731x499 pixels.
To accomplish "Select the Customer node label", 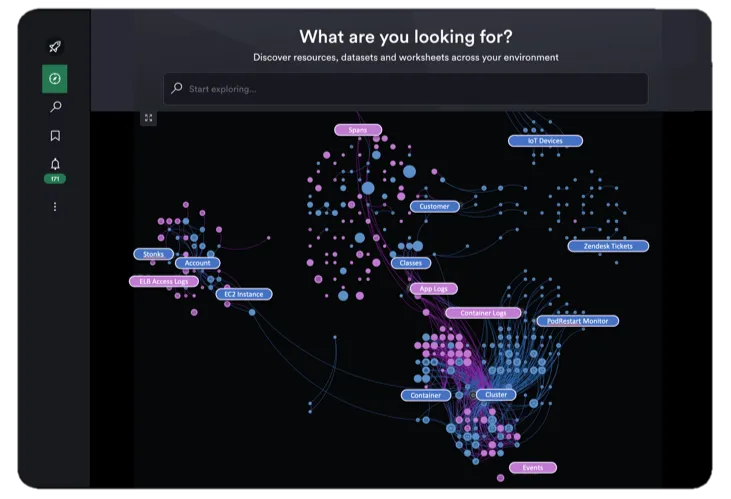I will tap(434, 207).
